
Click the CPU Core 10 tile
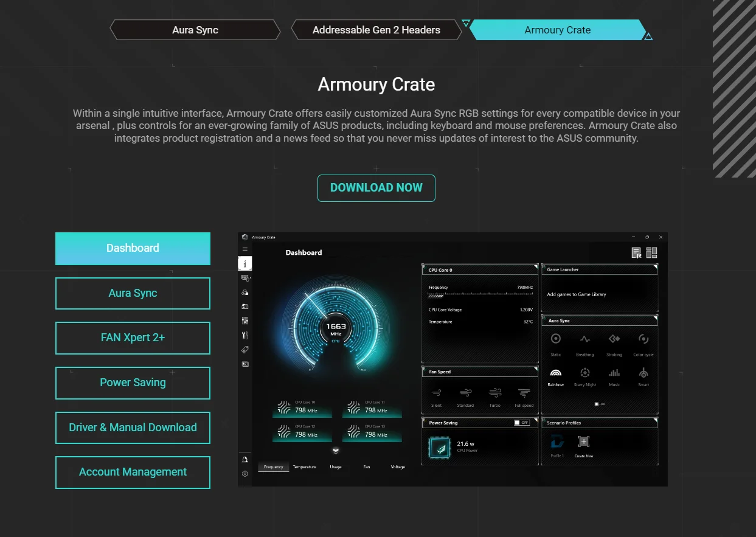point(302,407)
